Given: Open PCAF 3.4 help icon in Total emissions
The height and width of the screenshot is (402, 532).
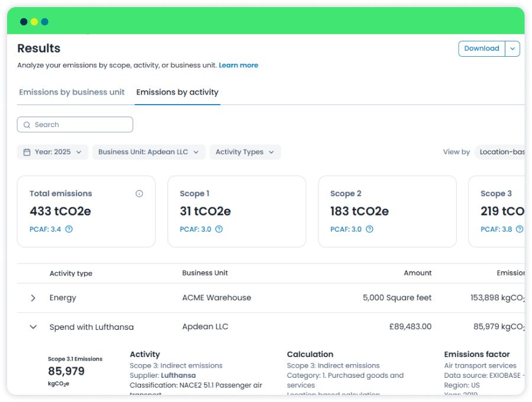Looking at the screenshot, I should tap(69, 229).
